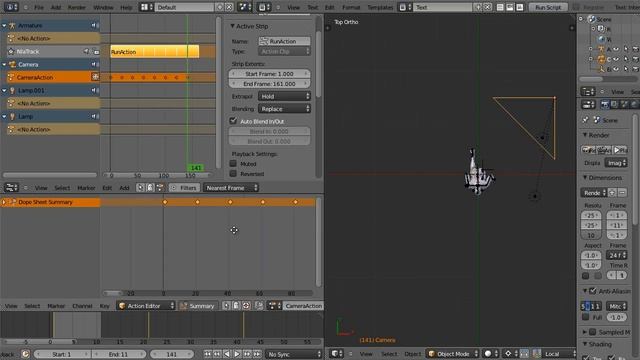
Task: Click the RunAction strip in NlaTrack
Action: coord(154,52)
